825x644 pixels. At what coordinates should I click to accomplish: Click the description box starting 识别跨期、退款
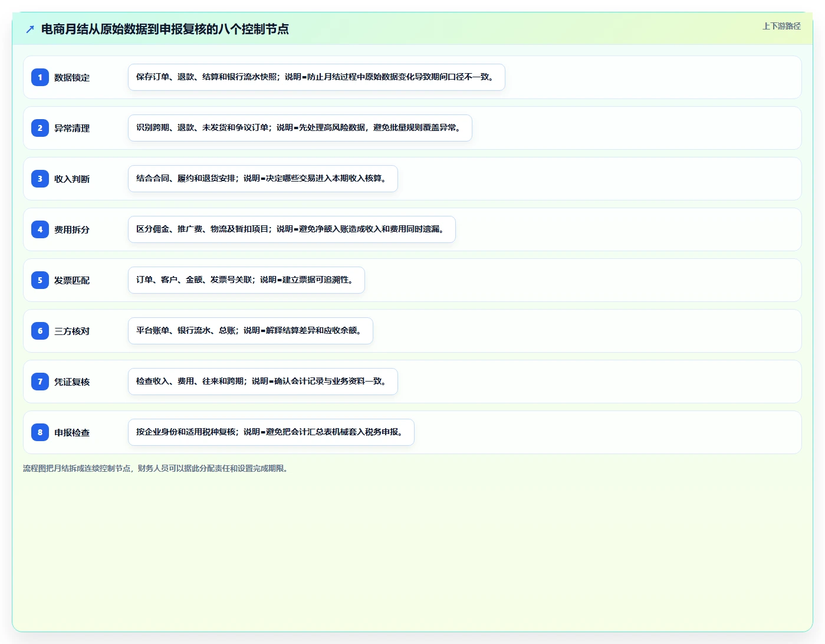pos(300,128)
